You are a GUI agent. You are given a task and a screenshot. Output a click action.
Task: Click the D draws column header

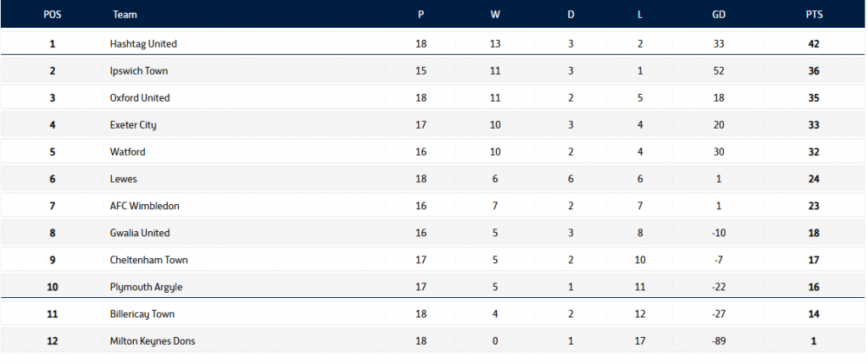pos(569,14)
